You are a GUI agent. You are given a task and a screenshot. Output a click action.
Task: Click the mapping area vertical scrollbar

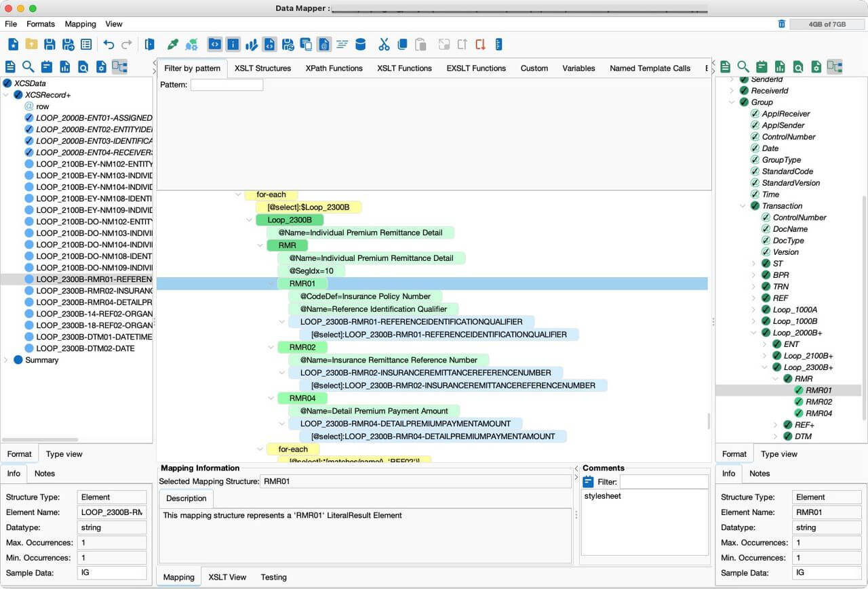point(710,421)
